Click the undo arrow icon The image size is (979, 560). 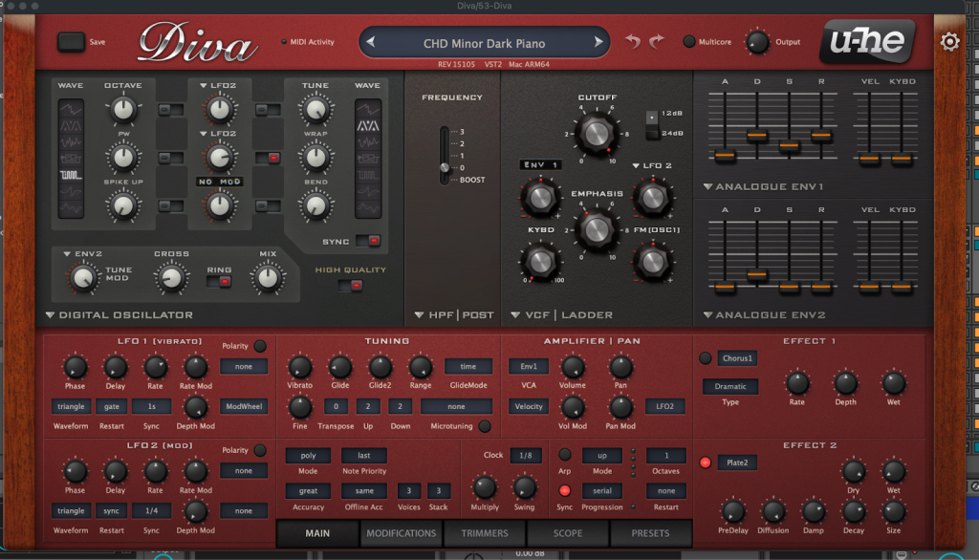coord(633,42)
